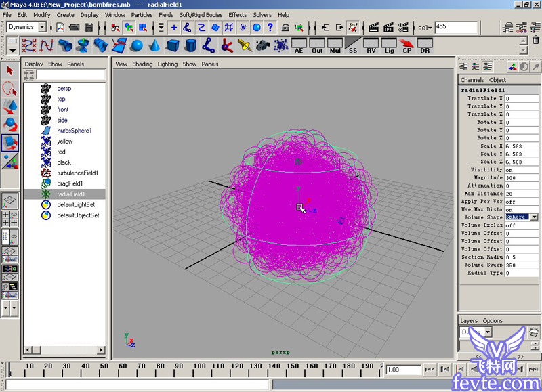Viewport: 542px width, 392px height.
Task: Select turbulenceField1 in the outliner
Action: 77,173
